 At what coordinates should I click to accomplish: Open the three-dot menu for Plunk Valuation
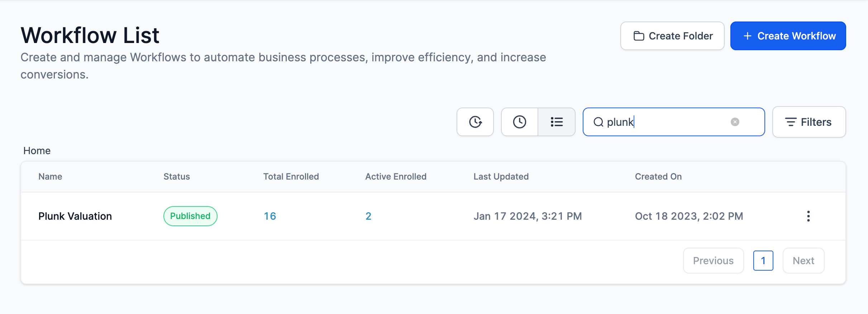pos(808,216)
